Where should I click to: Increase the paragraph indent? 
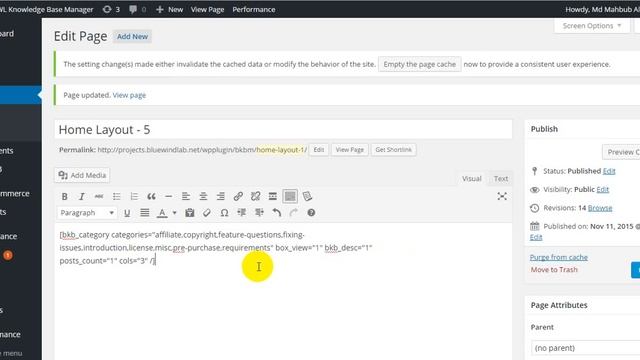pyautogui.click(x=259, y=213)
